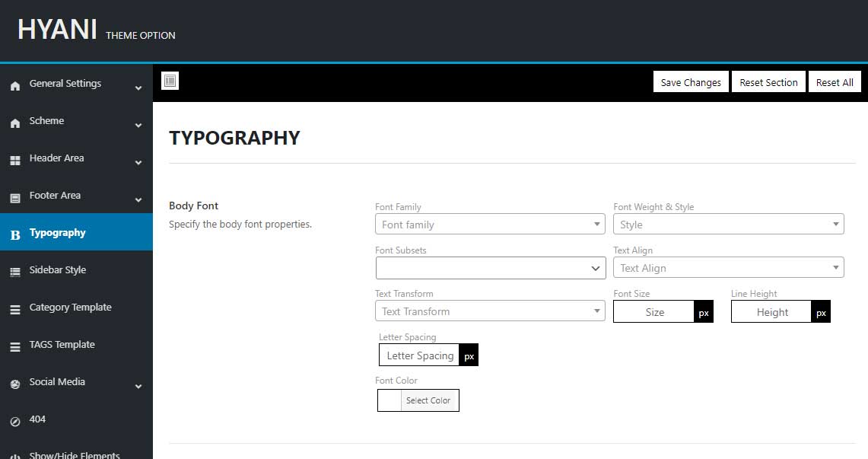Click the compass icon beside 404
This screenshot has height=459, width=868.
pos(15,422)
